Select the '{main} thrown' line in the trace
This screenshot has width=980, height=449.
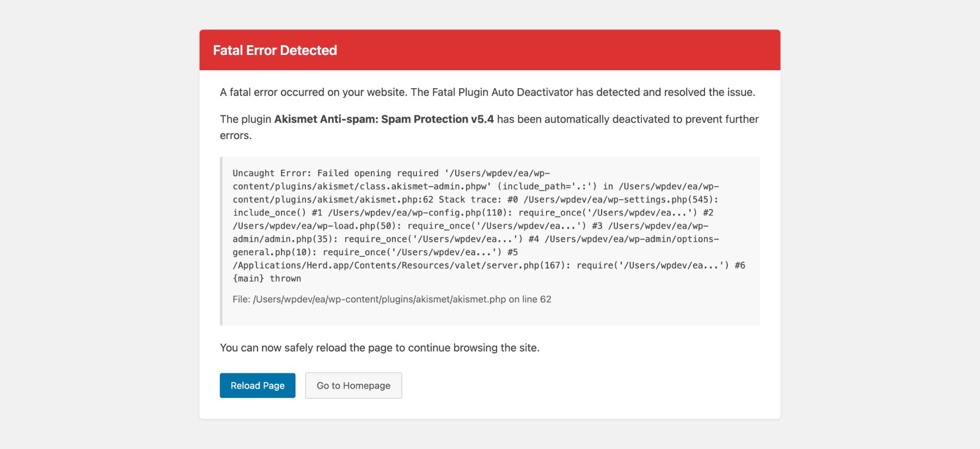[x=267, y=279]
